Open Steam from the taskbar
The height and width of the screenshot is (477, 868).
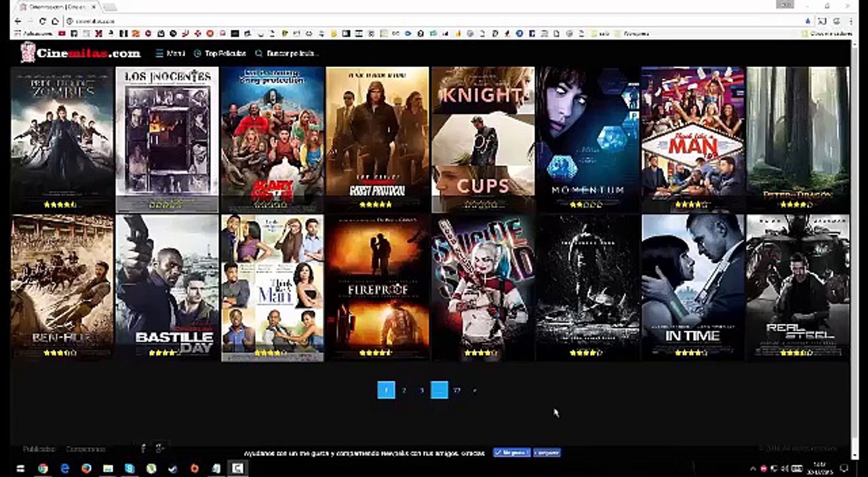click(172, 468)
